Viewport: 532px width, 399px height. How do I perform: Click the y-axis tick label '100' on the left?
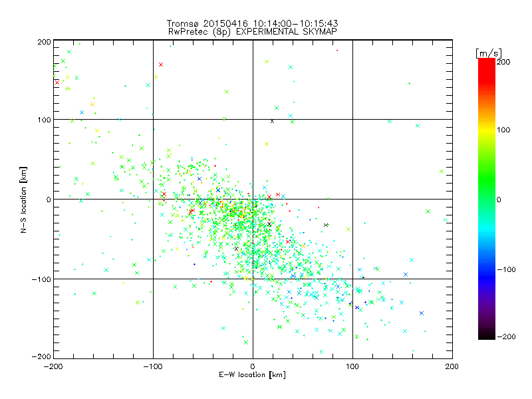pyautogui.click(x=44, y=120)
